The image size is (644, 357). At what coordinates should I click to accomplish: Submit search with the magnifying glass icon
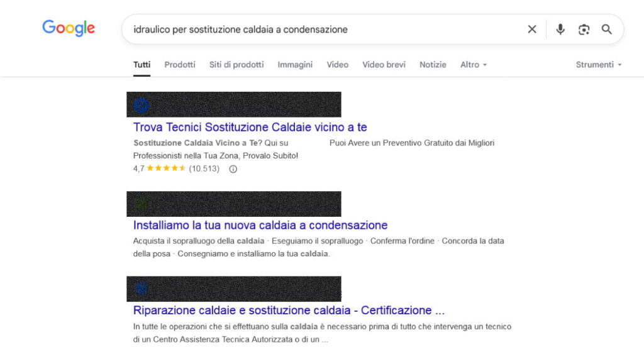click(607, 29)
